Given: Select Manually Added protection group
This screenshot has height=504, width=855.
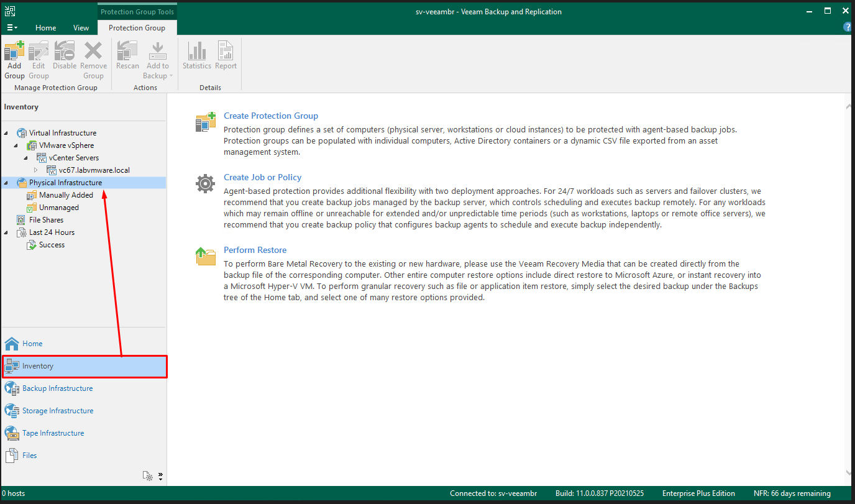Looking at the screenshot, I should click(x=66, y=195).
